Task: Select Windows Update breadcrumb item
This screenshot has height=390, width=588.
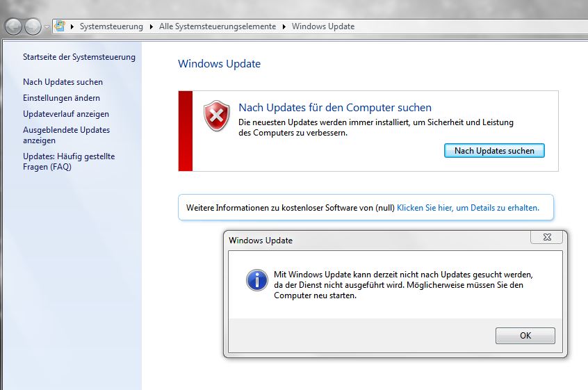Action: point(323,26)
